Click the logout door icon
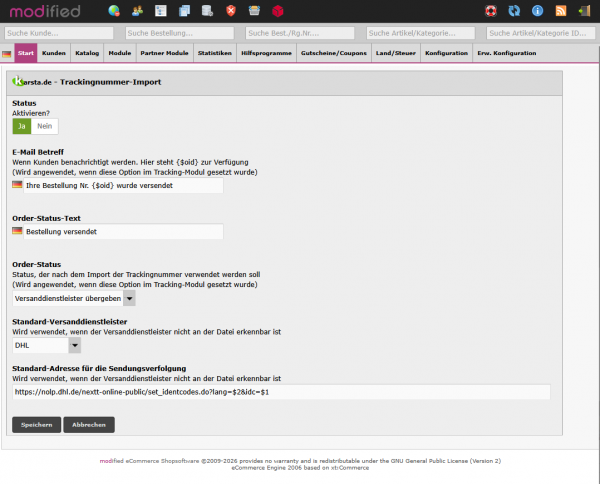The image size is (600, 484). [x=584, y=11]
